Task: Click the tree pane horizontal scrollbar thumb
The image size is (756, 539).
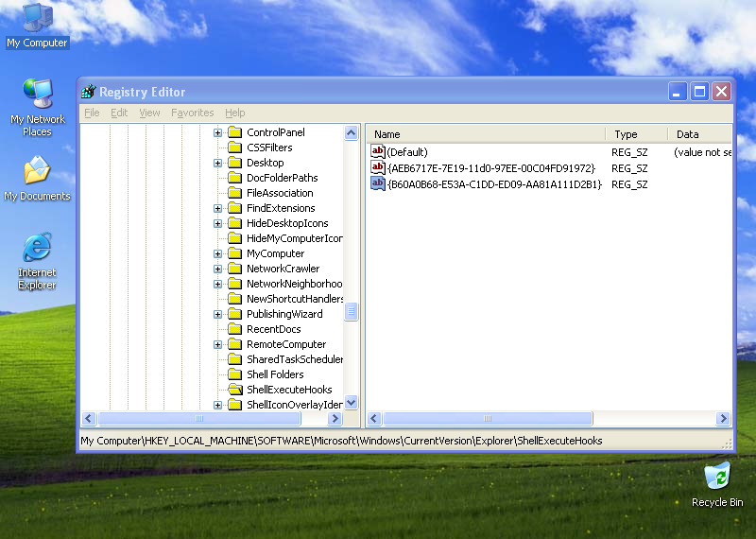Action: [x=199, y=418]
